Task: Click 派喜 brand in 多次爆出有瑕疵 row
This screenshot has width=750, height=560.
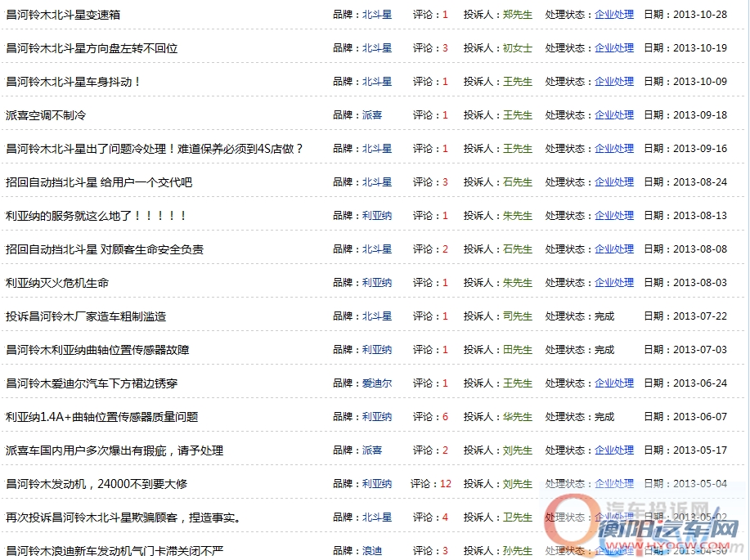Action: (372, 450)
